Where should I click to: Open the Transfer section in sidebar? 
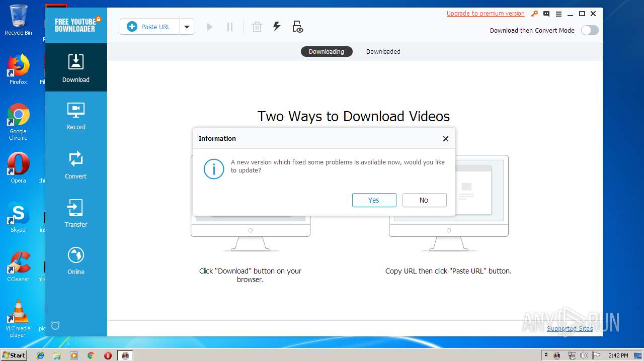click(x=76, y=213)
